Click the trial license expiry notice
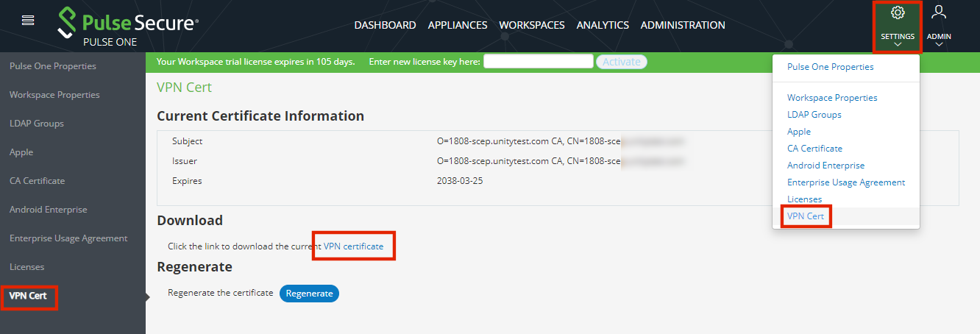 point(255,62)
